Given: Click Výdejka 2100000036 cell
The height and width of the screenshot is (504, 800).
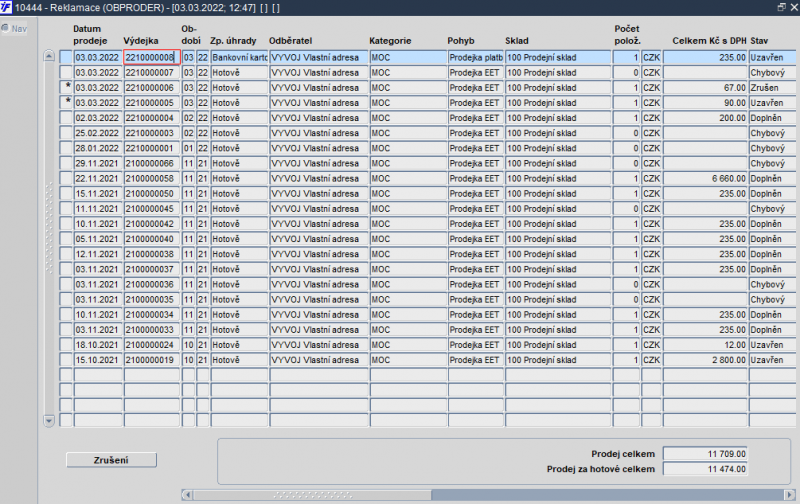Looking at the screenshot, I should click(x=152, y=284).
